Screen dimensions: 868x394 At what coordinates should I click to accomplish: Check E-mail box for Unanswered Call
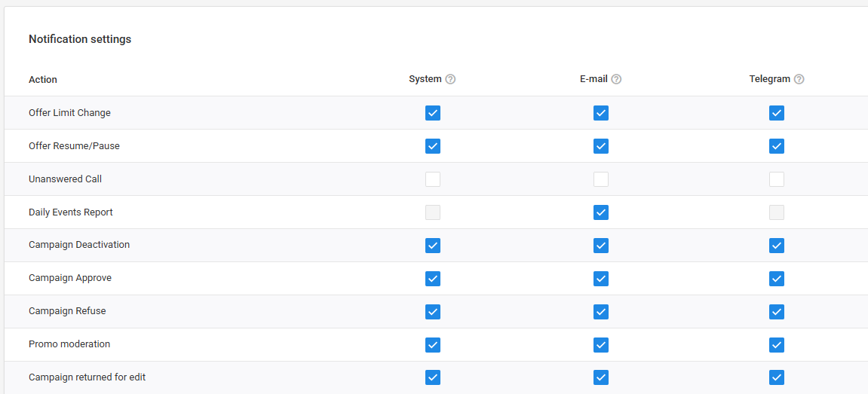click(x=600, y=179)
